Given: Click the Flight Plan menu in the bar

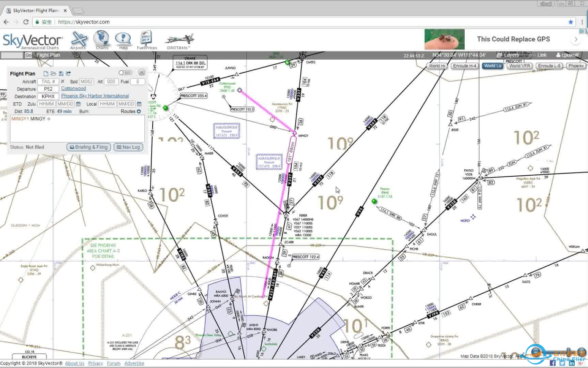Looking at the screenshot, I should 48,55.
